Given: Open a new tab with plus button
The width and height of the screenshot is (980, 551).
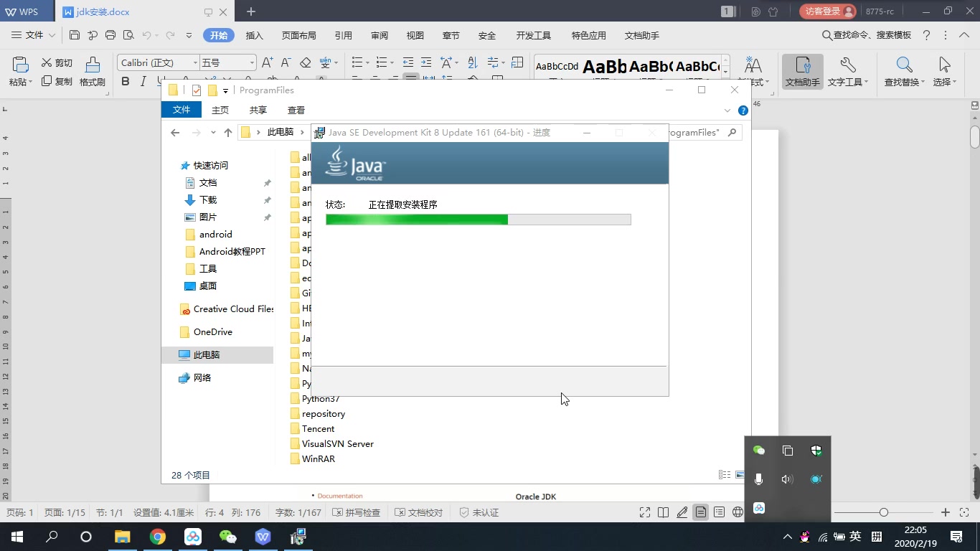Looking at the screenshot, I should click(251, 11).
